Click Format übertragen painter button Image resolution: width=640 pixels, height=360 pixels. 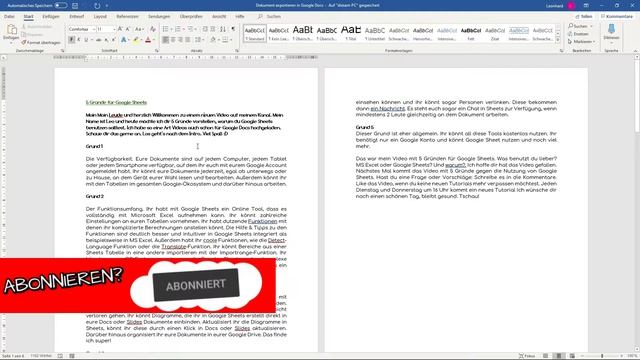tap(41, 42)
